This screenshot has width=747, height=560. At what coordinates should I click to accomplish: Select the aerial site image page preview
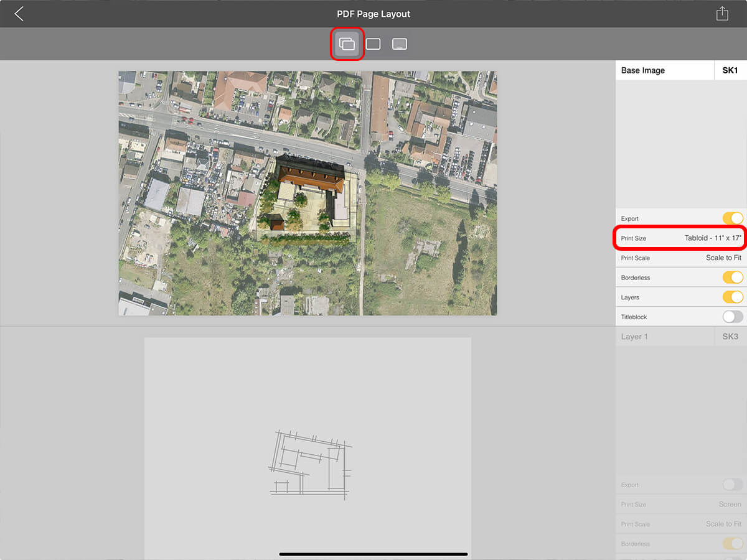point(308,193)
